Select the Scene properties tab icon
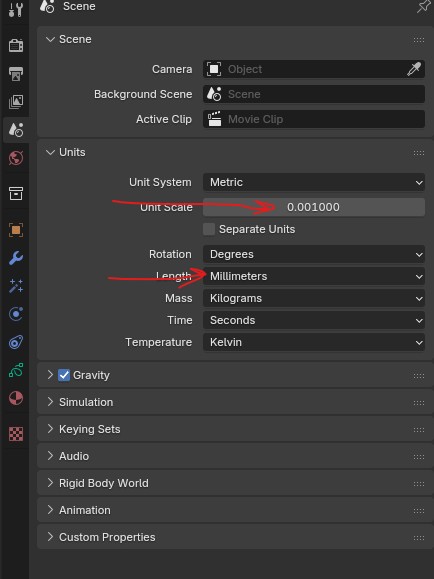Screen dimensions: 434x579 click(16, 130)
